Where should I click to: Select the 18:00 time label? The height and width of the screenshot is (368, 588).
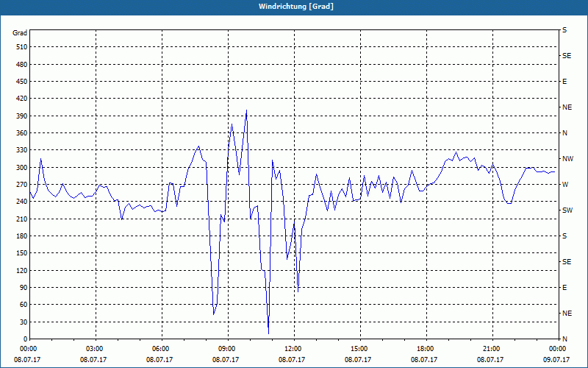pos(426,349)
